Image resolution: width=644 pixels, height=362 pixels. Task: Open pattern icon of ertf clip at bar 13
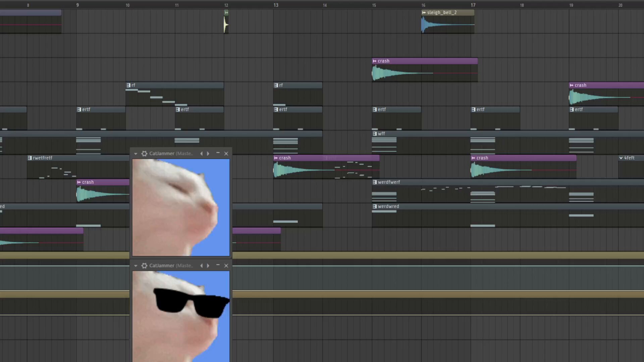[276, 109]
